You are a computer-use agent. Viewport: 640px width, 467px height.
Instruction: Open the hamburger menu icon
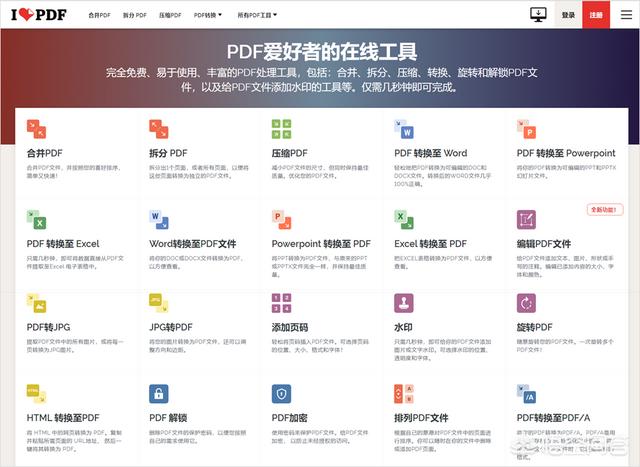(626, 15)
